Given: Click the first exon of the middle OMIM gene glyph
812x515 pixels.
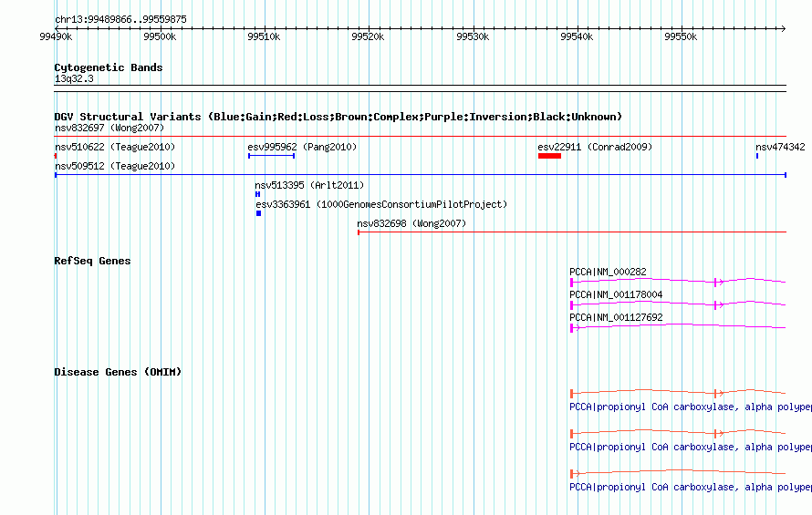Looking at the screenshot, I should (x=571, y=433).
